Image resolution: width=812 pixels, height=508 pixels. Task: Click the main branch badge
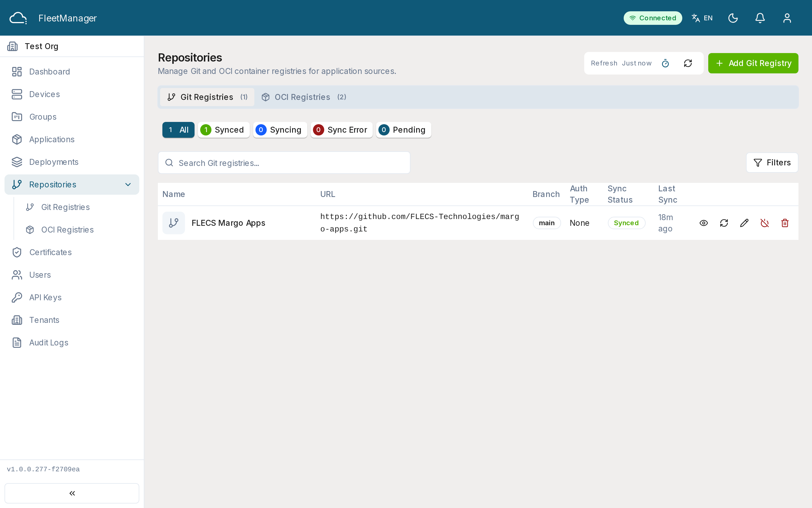click(x=547, y=223)
